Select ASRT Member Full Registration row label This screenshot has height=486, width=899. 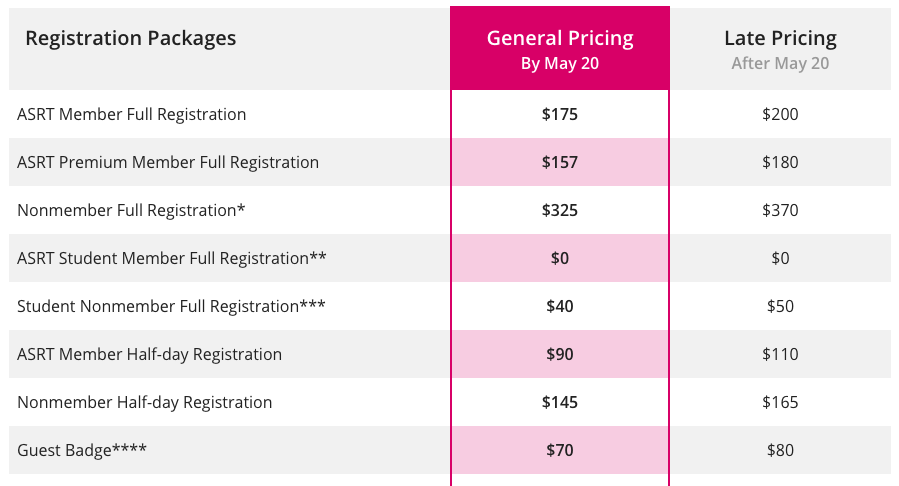pos(132,114)
